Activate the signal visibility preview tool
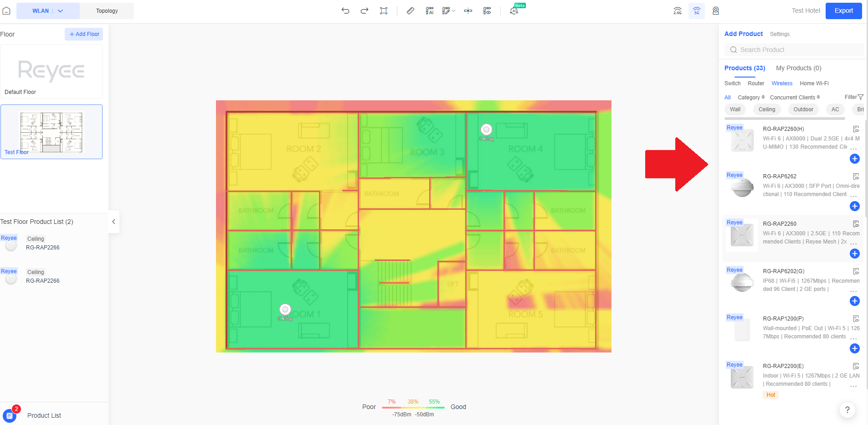The width and height of the screenshot is (868, 425). 487,10
